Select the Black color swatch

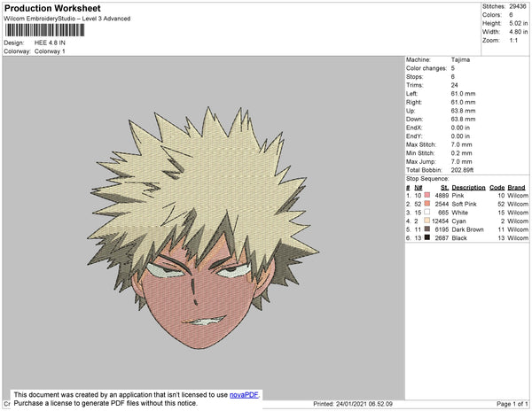427,237
